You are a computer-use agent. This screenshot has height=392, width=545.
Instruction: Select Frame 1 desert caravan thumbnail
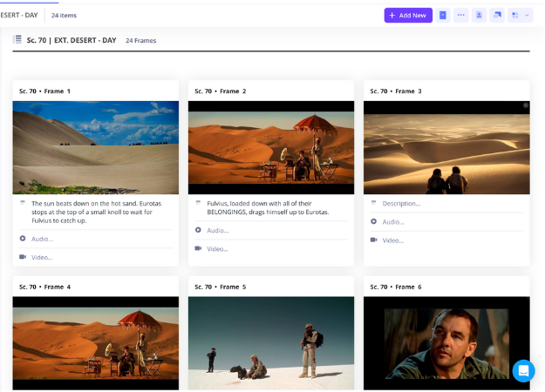pyautogui.click(x=96, y=147)
